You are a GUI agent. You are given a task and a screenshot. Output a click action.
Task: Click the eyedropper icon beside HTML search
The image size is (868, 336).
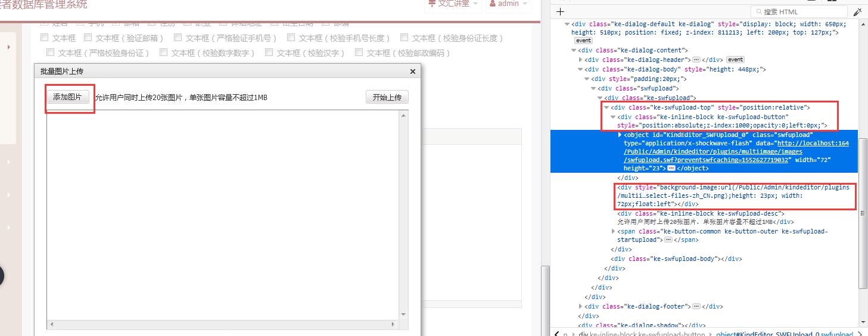point(857,12)
